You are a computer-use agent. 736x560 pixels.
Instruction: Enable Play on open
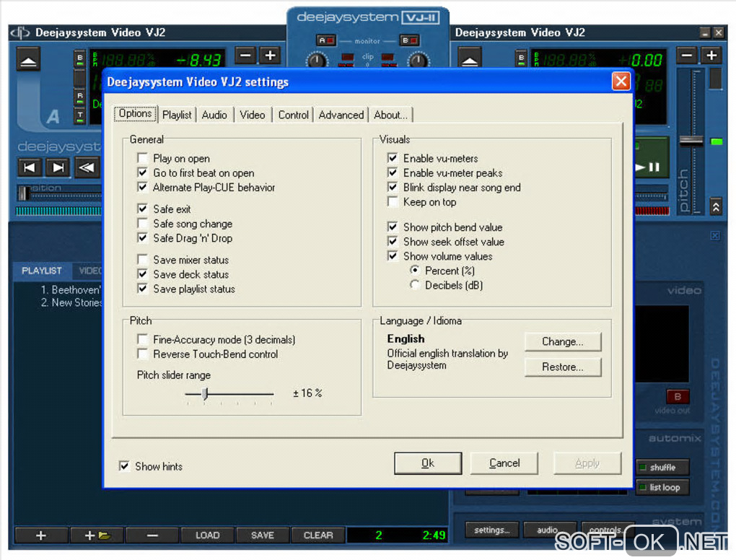pyautogui.click(x=143, y=158)
